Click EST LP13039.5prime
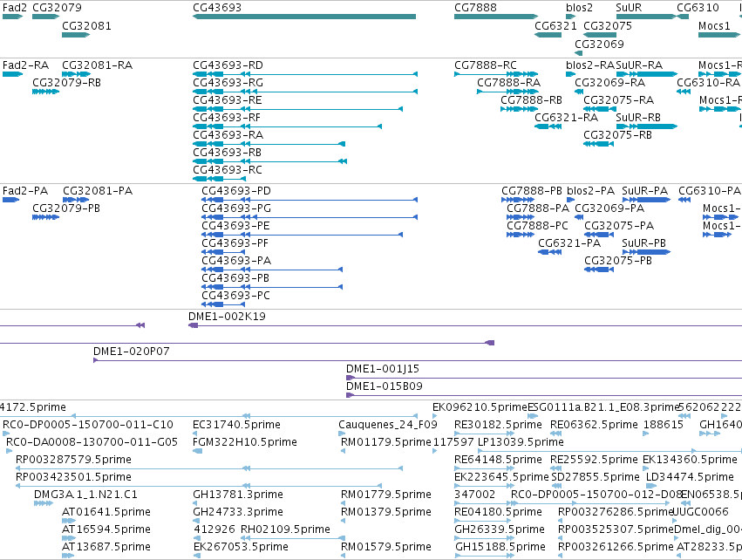 tap(609, 451)
